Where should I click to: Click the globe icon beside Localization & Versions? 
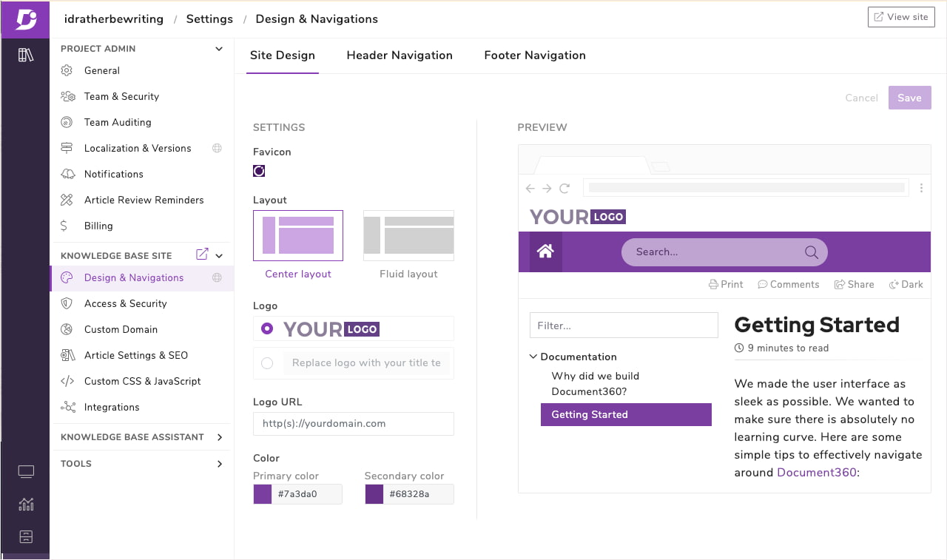pos(217,148)
